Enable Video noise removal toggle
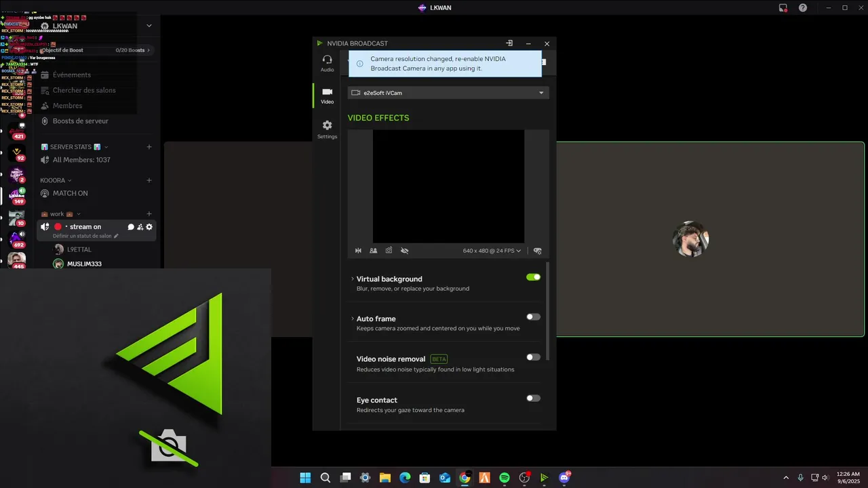This screenshot has width=868, height=488. tap(534, 357)
